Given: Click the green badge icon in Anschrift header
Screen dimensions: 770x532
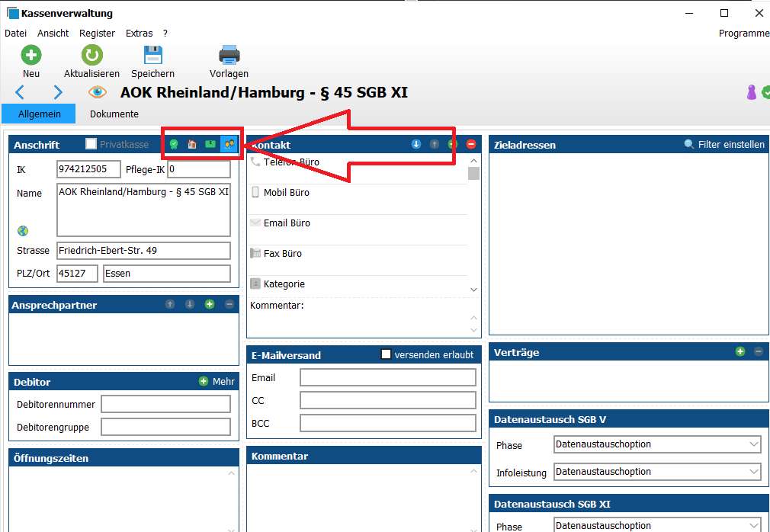Looking at the screenshot, I should tap(173, 144).
